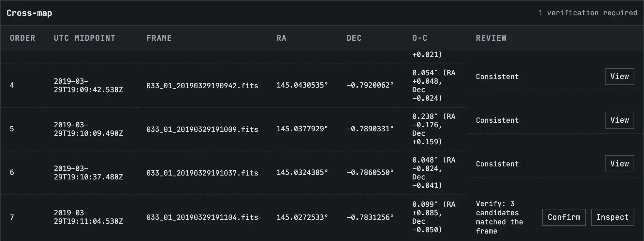Sort by the ORDER column header
Image resolution: width=644 pixels, height=241 pixels.
point(22,38)
